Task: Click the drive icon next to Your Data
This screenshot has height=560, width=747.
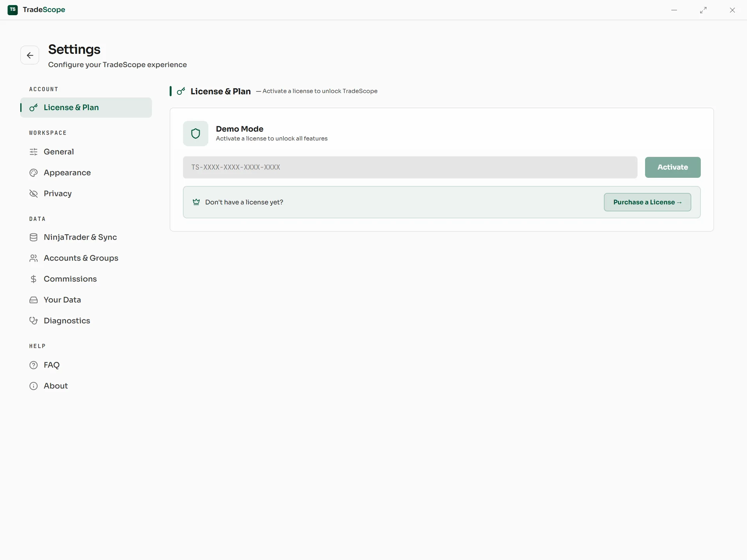Action: (33, 300)
